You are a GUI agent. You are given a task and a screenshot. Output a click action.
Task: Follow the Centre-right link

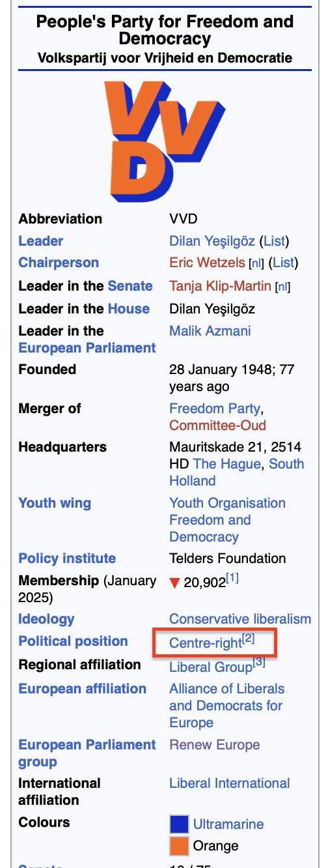pos(205,643)
